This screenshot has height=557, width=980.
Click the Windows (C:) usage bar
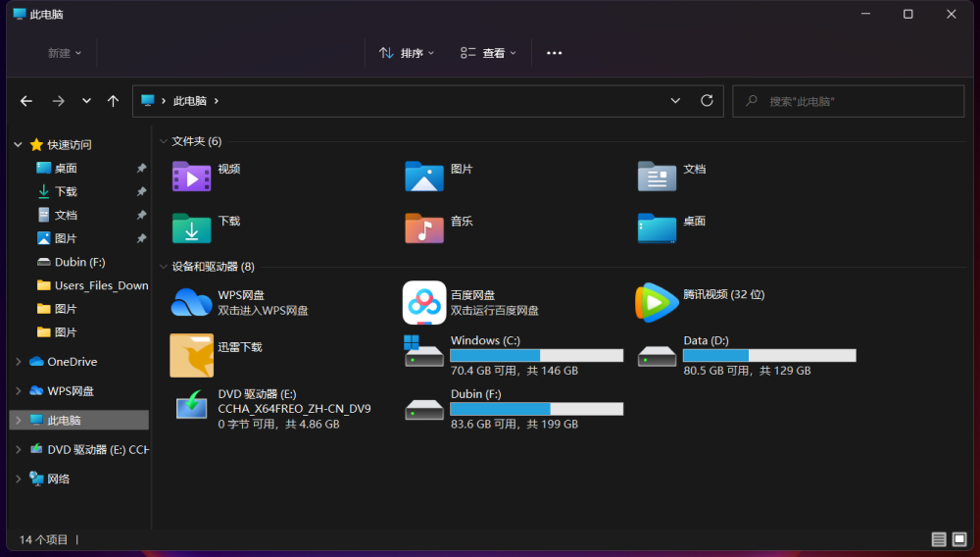(x=536, y=355)
